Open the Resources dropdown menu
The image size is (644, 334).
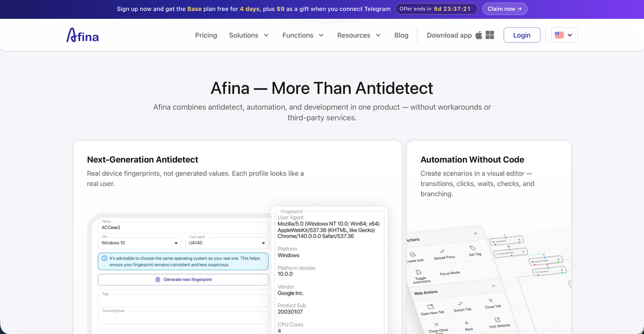359,35
